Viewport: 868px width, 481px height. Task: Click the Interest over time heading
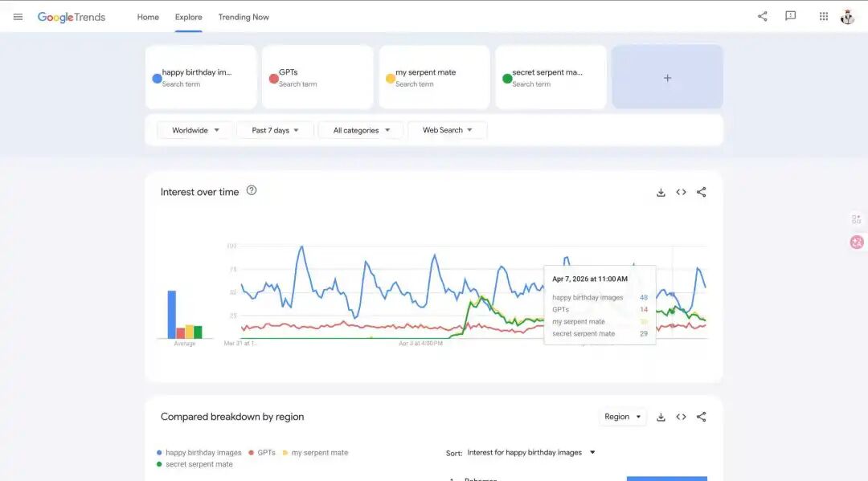coord(200,192)
